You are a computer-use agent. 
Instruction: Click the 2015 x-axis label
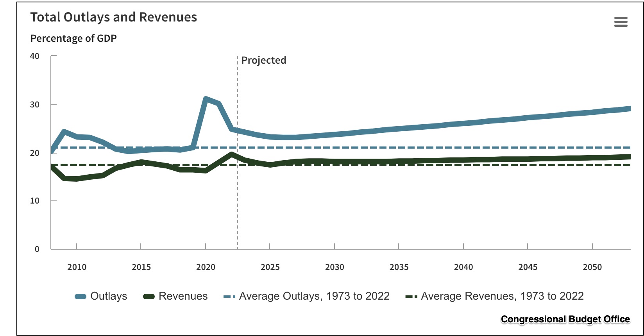141,267
